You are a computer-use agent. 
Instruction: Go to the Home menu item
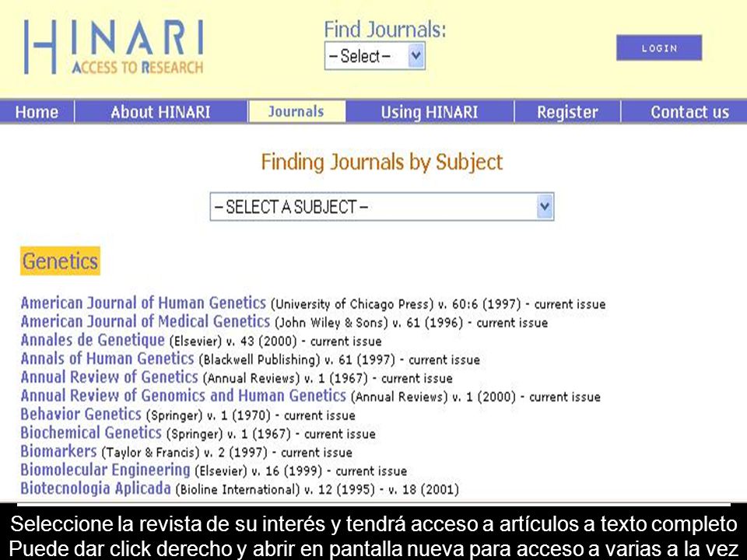37,112
